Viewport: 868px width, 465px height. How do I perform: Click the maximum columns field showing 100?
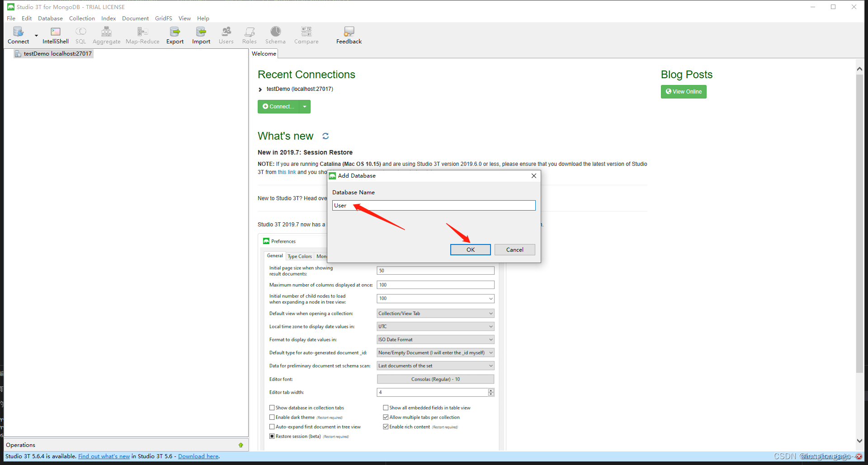(x=435, y=285)
